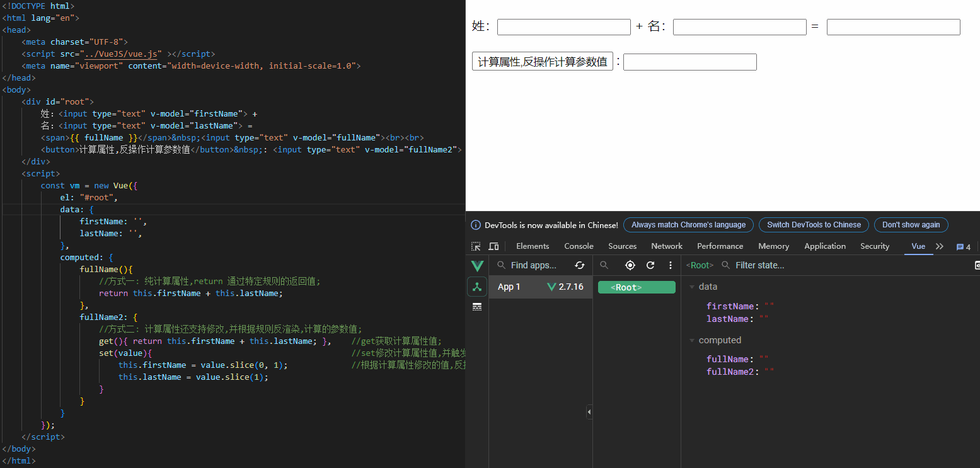Click firstName under data in state panel

740,306
